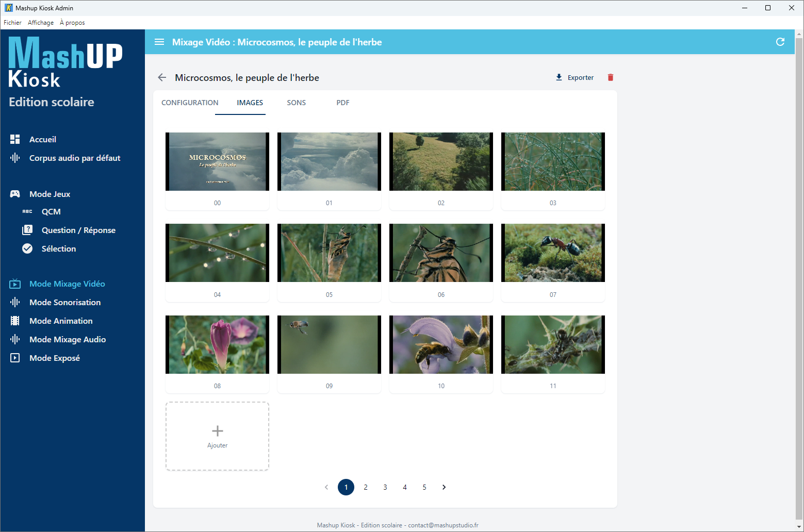Click the plus icon to add image
This screenshot has width=804, height=532.
tap(218, 431)
